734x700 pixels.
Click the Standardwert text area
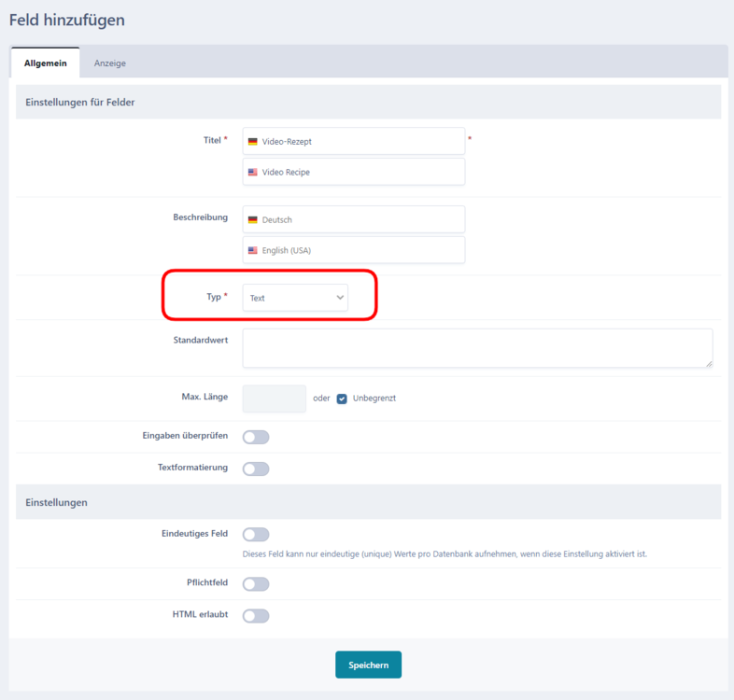(476, 348)
